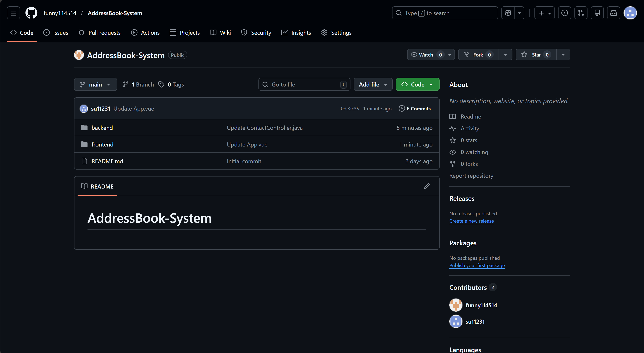Screen dimensions: 644x353
Task: Expand the green Code dropdown
Action: (417, 84)
